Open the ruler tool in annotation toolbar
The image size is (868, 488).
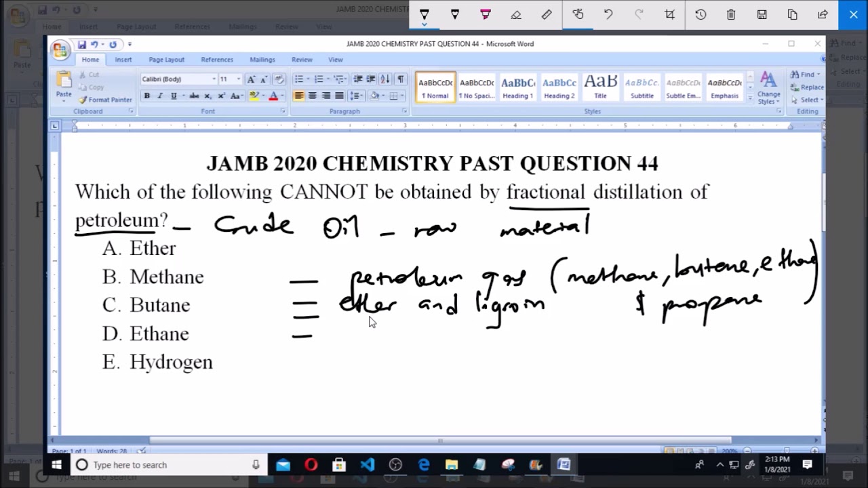[x=547, y=14]
